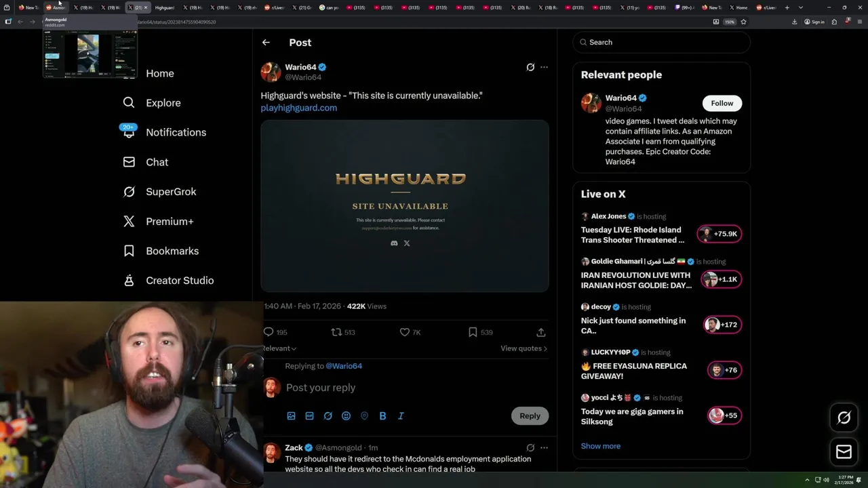Click Show more under Live on X
Image resolution: width=868 pixels, height=488 pixels.
601,446
